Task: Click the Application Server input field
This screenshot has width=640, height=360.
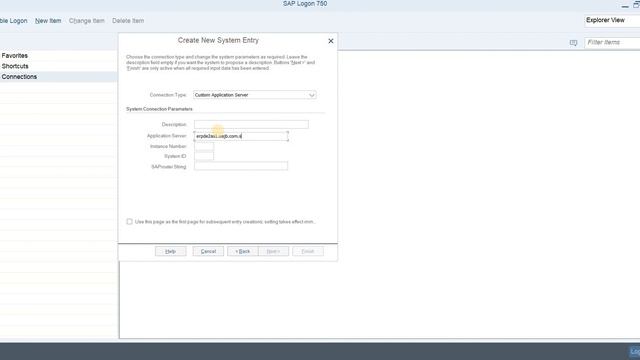Action: pos(241,136)
